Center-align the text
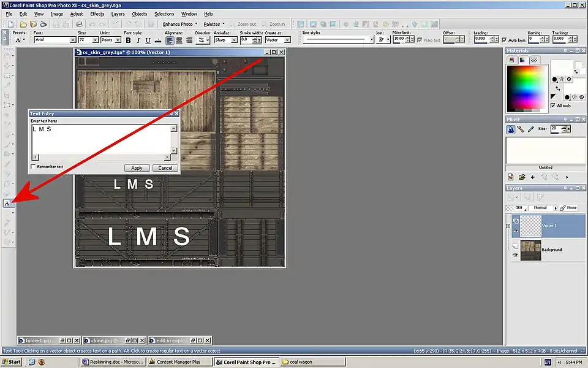Viewport: 588px width, 368px height. pos(179,40)
